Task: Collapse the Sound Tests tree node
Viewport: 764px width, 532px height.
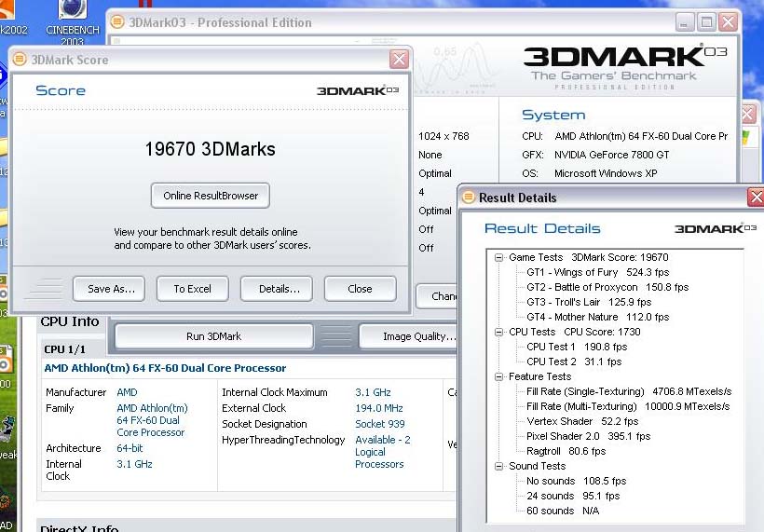Action: click(499, 466)
